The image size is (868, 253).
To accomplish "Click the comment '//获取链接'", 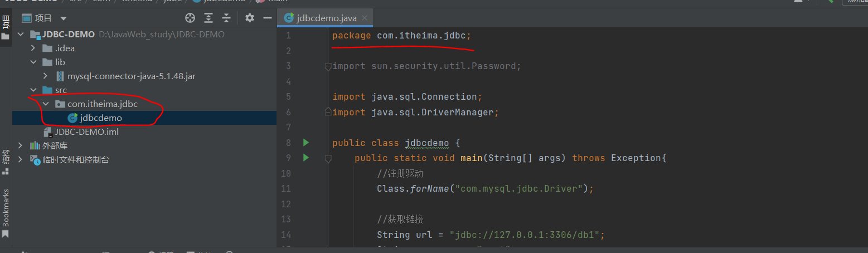I will click(x=400, y=219).
